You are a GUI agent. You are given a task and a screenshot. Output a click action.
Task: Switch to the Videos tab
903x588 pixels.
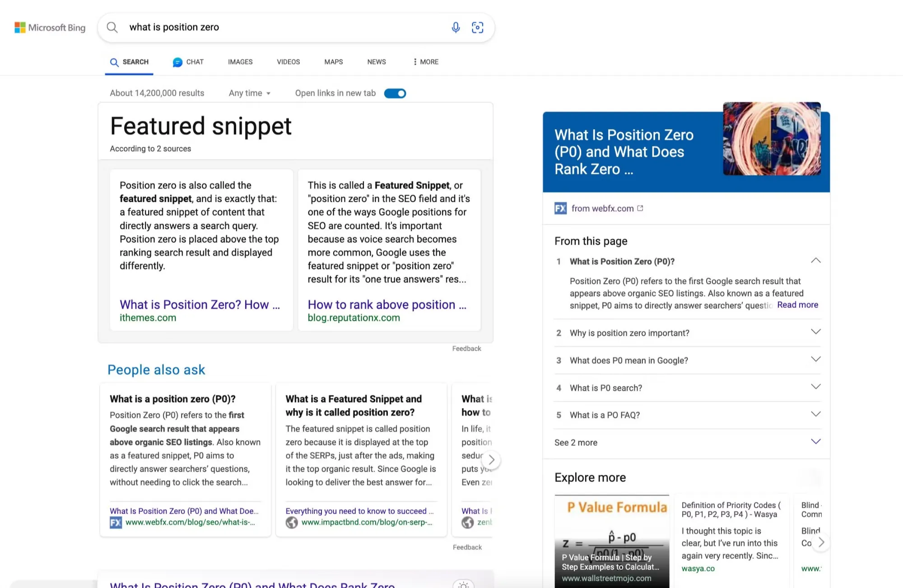coord(288,62)
